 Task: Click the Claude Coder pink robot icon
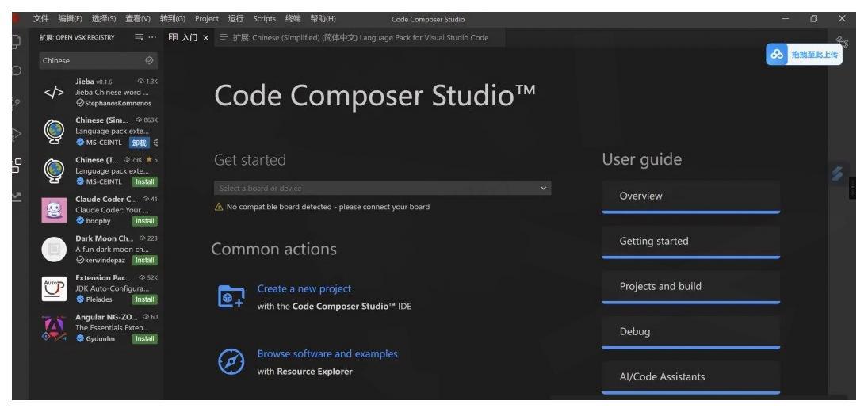coord(54,210)
